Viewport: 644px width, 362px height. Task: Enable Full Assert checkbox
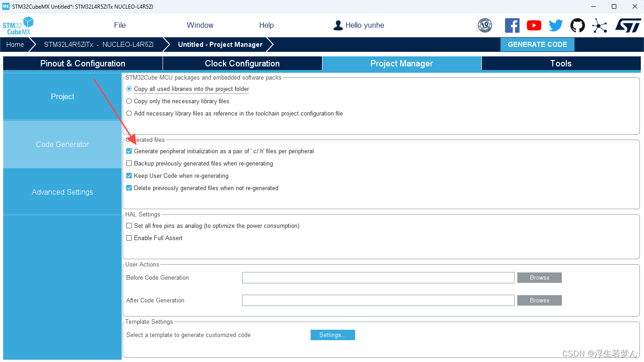pos(129,238)
